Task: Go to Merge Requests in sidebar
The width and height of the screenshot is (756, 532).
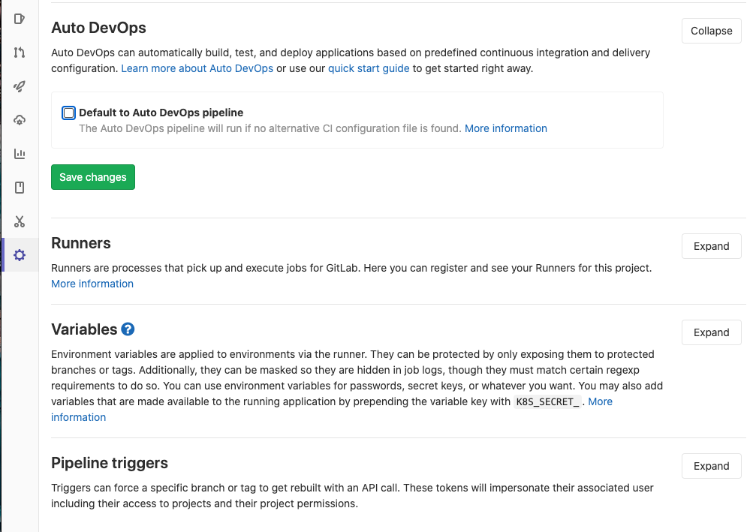Action: point(20,53)
